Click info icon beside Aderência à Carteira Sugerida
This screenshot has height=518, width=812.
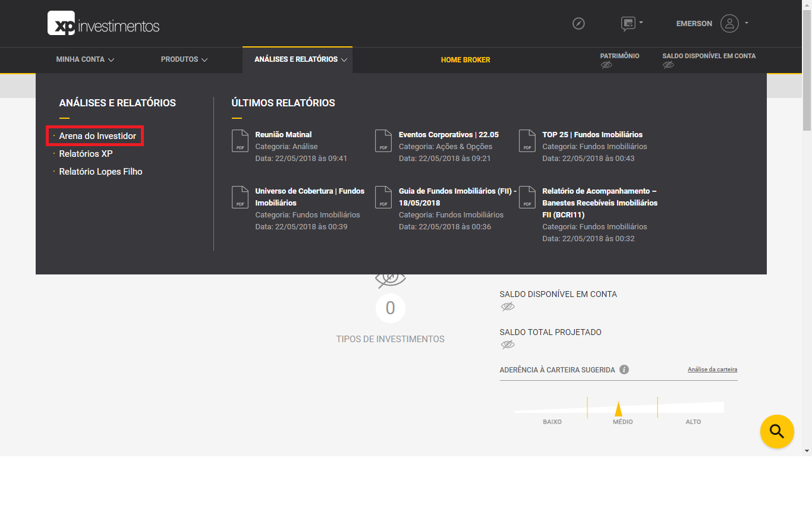pos(624,369)
